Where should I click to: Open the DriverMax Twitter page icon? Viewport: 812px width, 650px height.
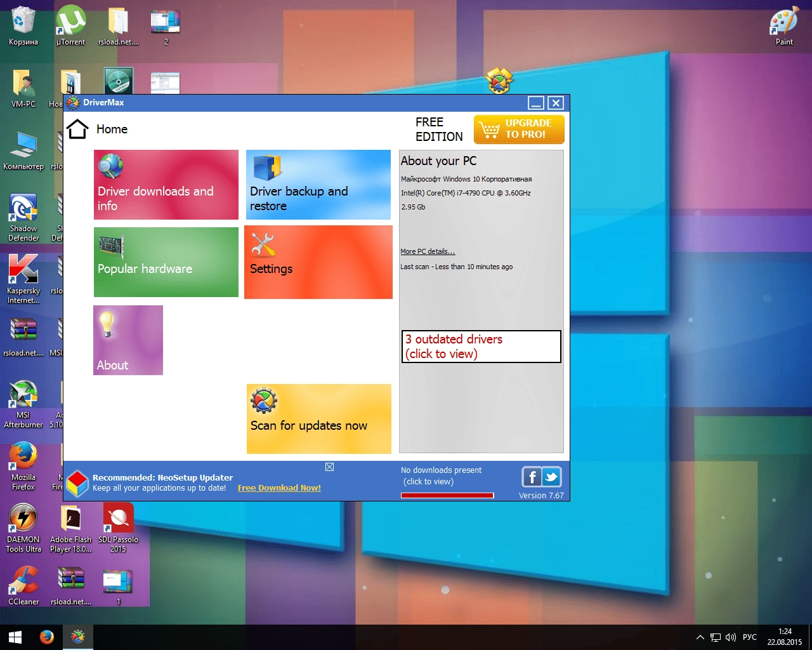click(x=551, y=477)
